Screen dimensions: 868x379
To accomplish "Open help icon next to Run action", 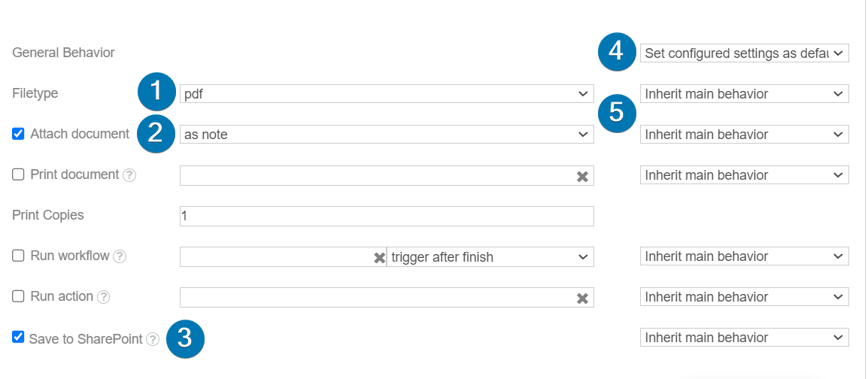I will pos(103,297).
